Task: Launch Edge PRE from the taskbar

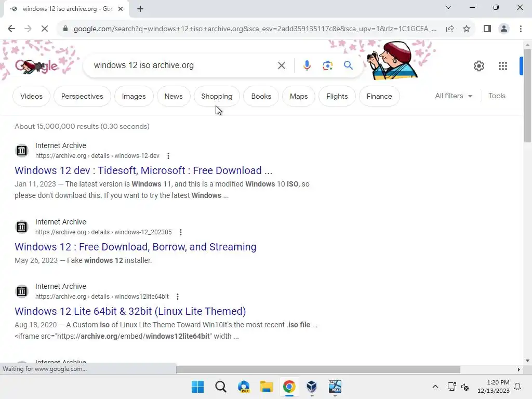Action: tap(244, 387)
